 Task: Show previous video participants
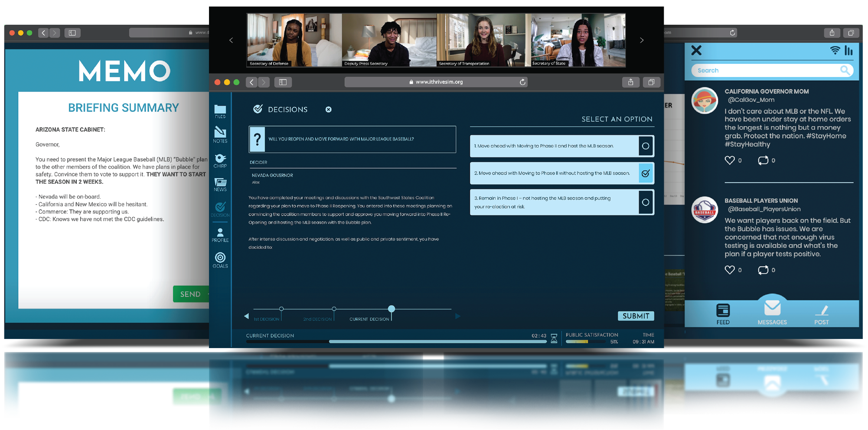(231, 40)
